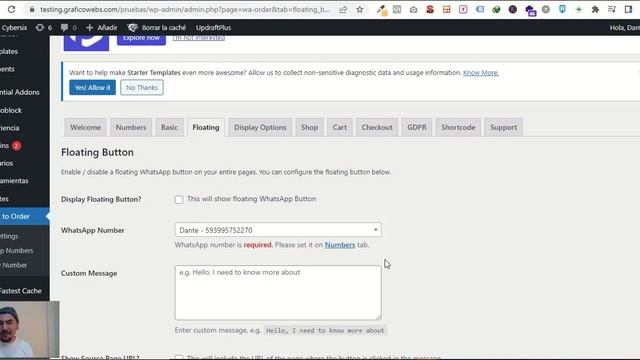Click the blue shield extension icon
The height and width of the screenshot is (360, 640).
pyautogui.click(x=562, y=9)
